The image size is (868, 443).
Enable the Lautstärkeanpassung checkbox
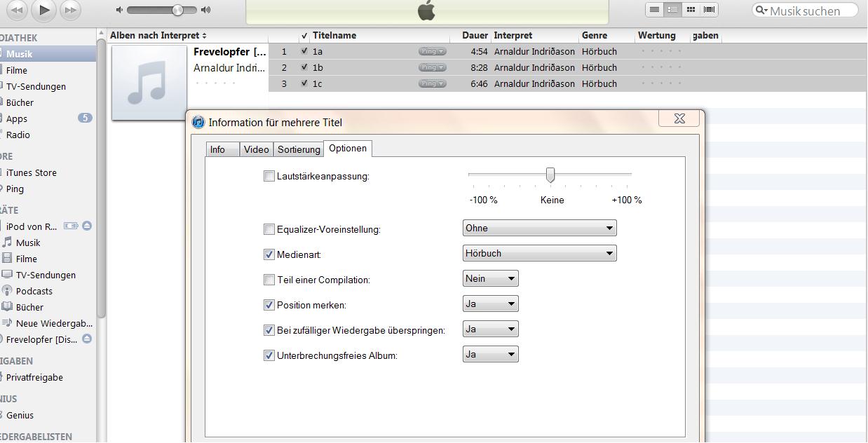269,176
